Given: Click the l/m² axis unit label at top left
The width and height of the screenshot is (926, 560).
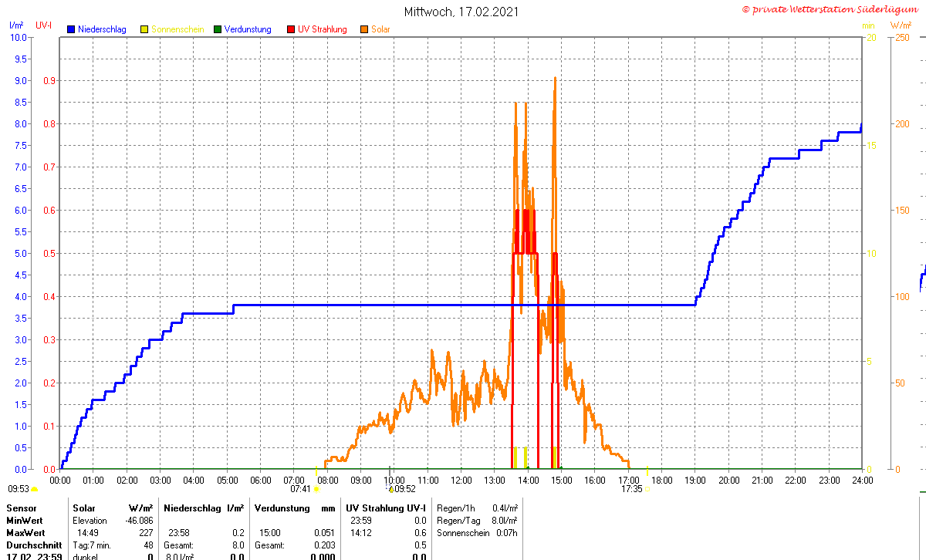Looking at the screenshot, I should coord(16,25).
